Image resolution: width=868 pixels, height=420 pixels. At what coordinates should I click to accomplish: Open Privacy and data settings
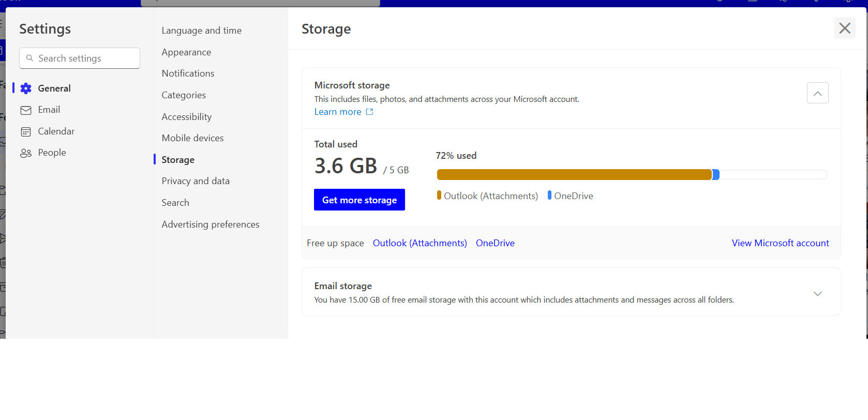196,181
